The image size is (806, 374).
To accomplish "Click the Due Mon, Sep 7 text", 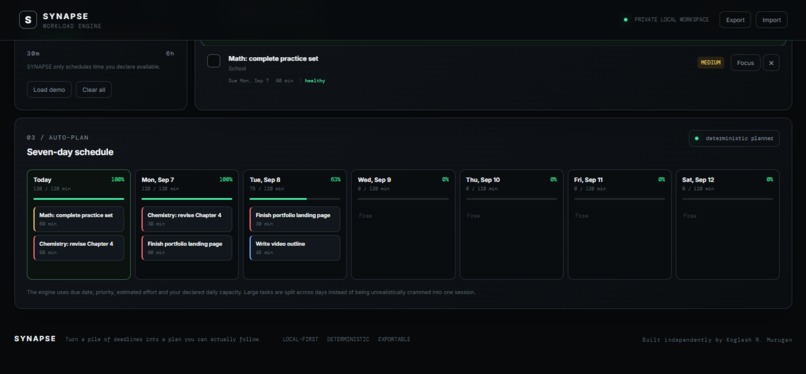I will (248, 81).
